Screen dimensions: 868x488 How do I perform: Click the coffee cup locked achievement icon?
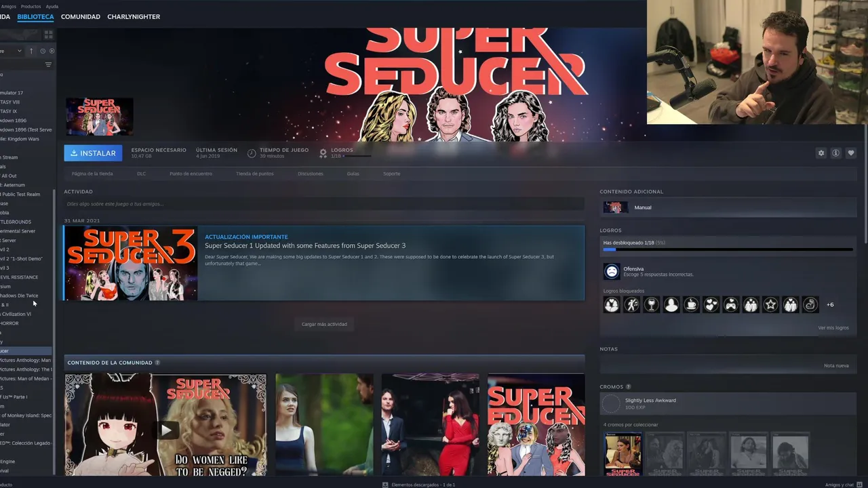pos(691,305)
